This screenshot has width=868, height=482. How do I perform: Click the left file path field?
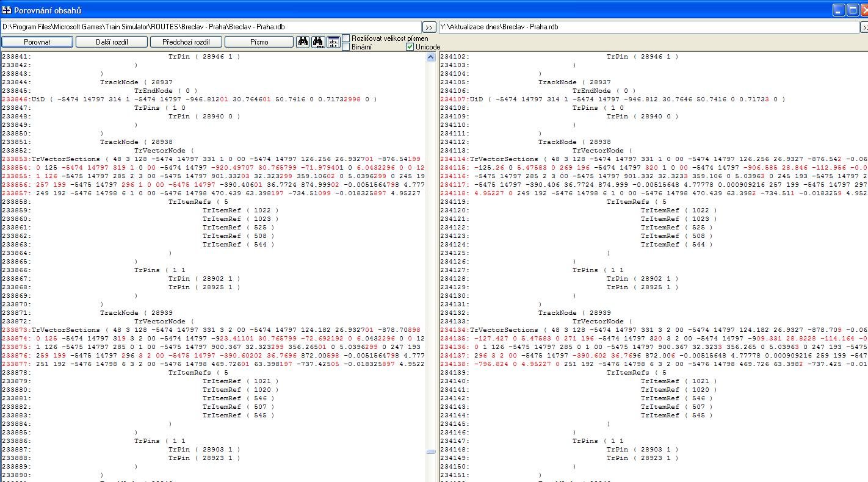click(x=211, y=27)
